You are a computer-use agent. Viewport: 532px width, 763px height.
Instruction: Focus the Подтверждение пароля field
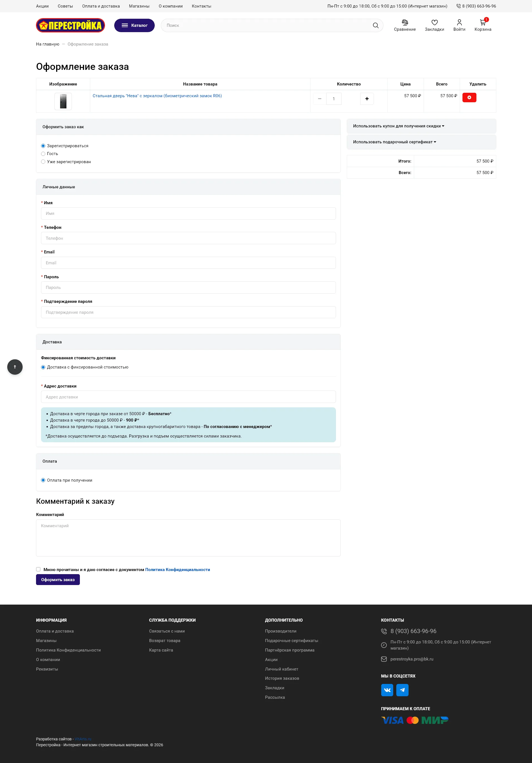[188, 312]
